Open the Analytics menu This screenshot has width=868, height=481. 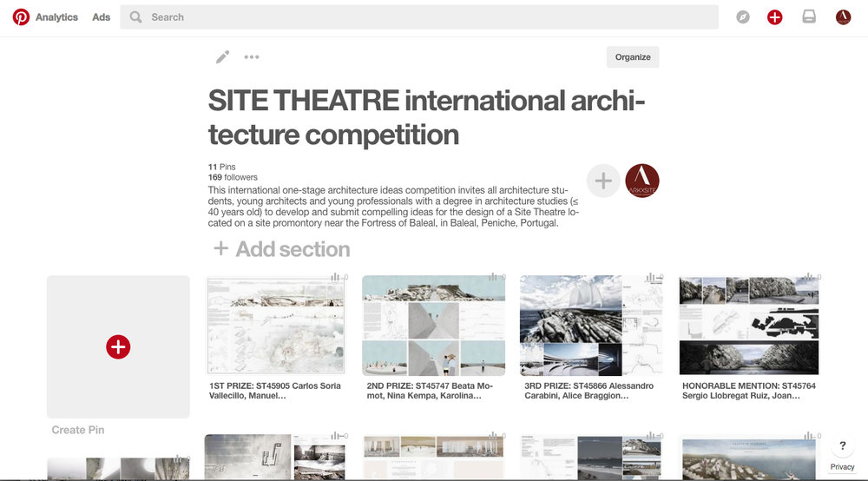coord(56,17)
